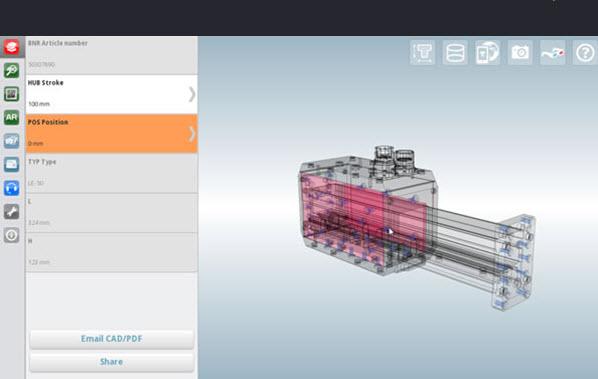Toggle 3D glasses stereo view

(x=553, y=53)
